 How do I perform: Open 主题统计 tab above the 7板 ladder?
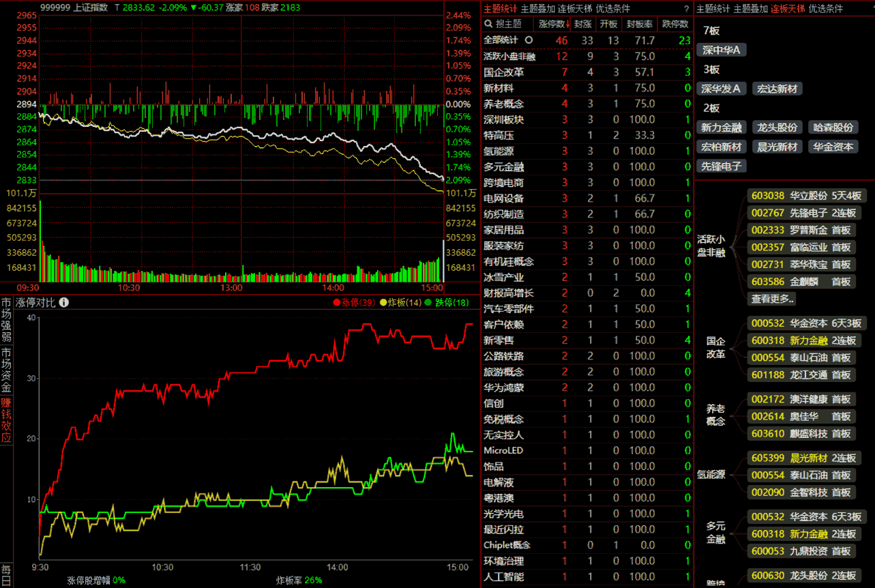[x=713, y=9]
